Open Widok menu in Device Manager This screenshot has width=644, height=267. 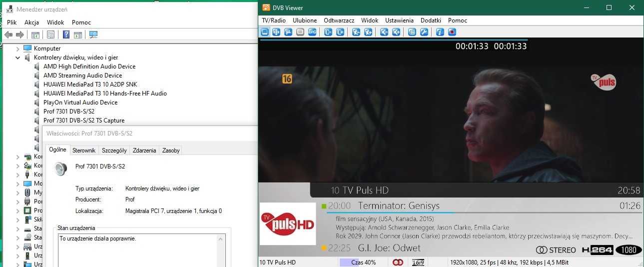(x=55, y=22)
